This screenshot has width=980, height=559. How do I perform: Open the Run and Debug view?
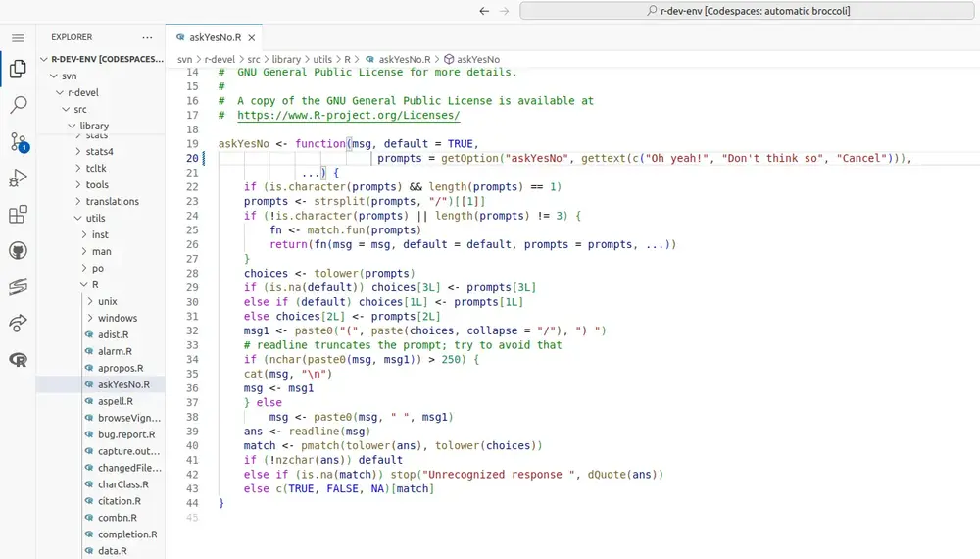point(18,178)
